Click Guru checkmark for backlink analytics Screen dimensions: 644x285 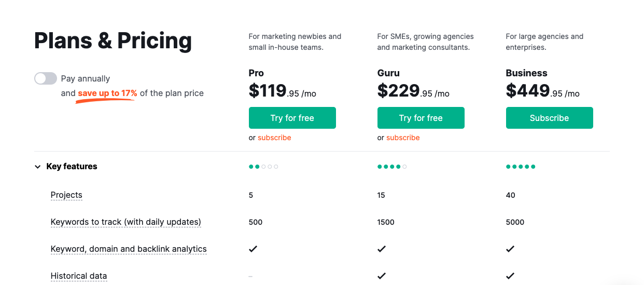pos(382,249)
